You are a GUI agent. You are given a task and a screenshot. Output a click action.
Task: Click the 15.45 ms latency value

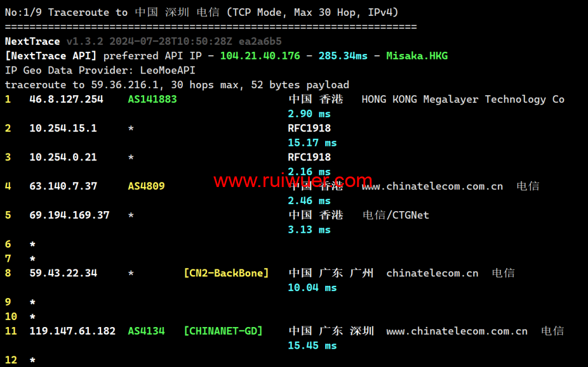coord(312,346)
